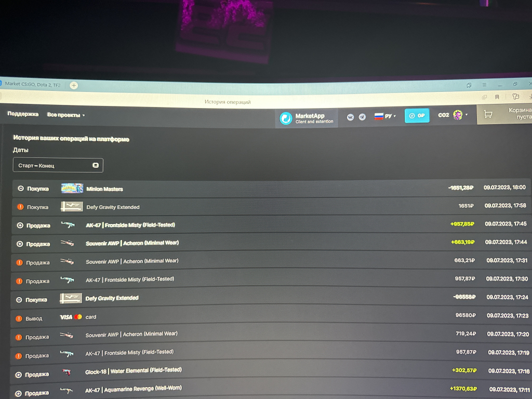
Task: Click the Minion Masters item name
Action: pos(104,189)
